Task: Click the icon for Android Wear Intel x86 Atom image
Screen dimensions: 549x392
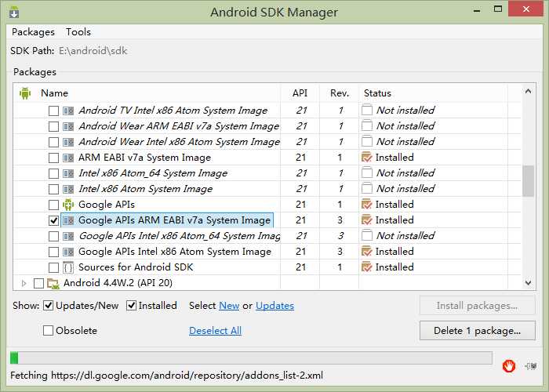Action: click(68, 142)
